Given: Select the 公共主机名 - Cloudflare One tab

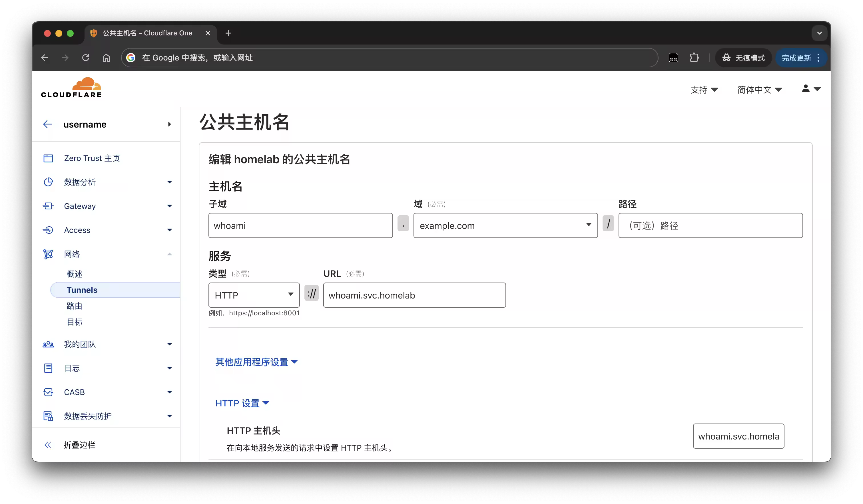Looking at the screenshot, I should tap(151, 33).
